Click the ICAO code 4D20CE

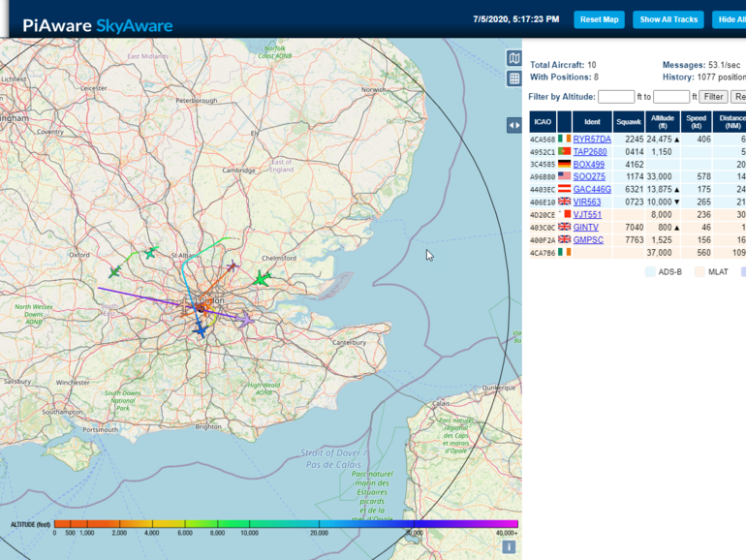(x=543, y=215)
